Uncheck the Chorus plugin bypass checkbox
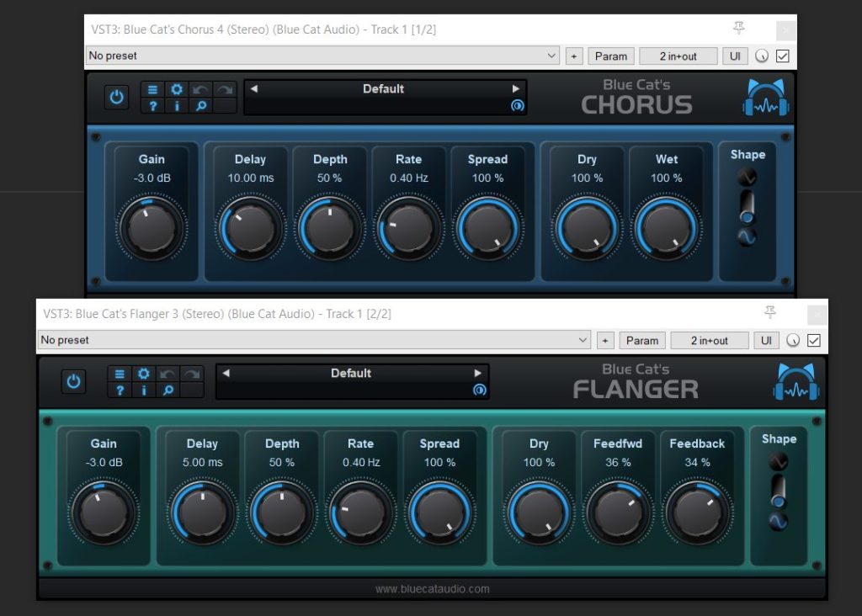The image size is (862, 616). 782,56
